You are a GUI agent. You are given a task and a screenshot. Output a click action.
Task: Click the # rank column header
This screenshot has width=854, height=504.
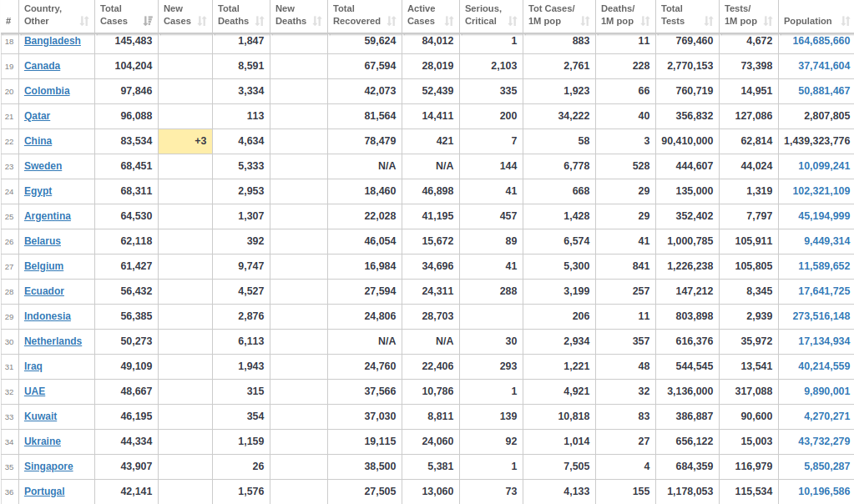(8, 21)
